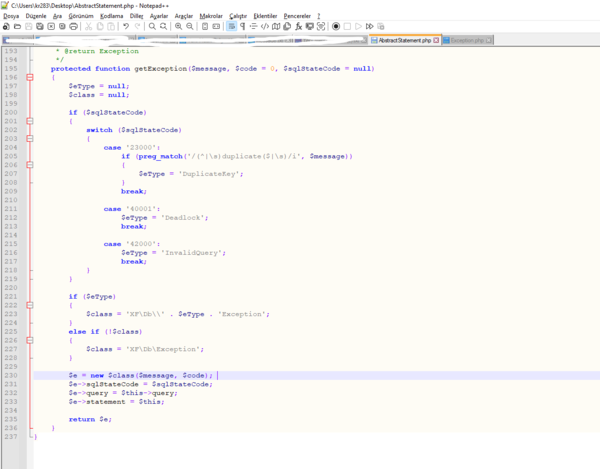Click the Redo arrow icon
Image resolution: width=600 pixels, height=469 pixels.
[137, 26]
